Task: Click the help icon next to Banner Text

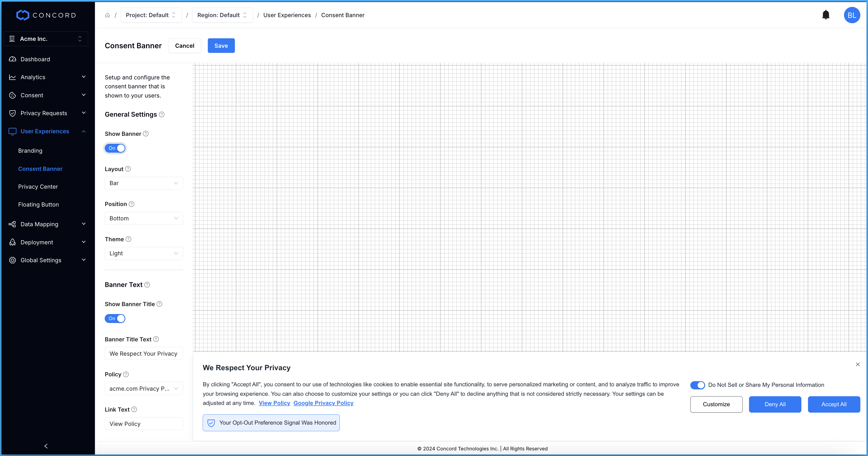Action: point(147,285)
